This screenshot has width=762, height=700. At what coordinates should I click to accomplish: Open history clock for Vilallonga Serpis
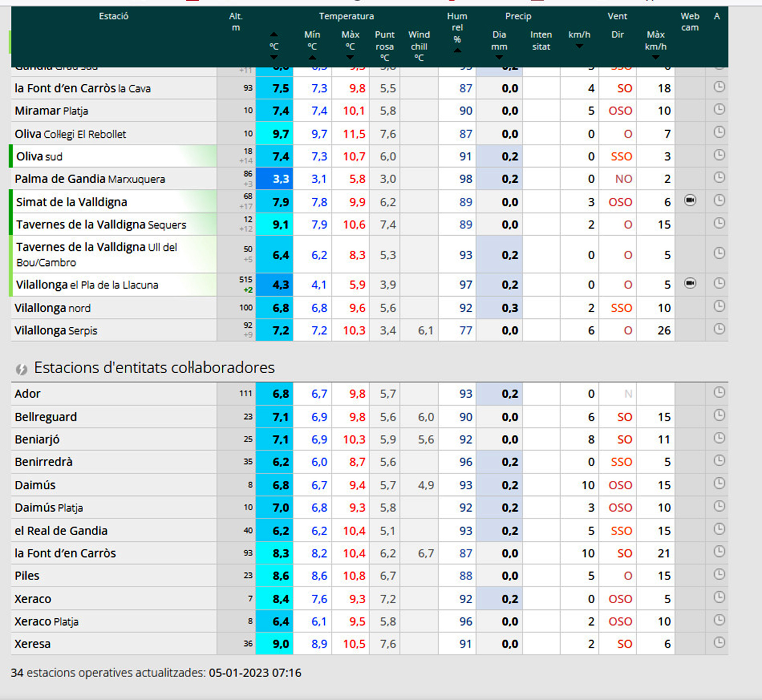tap(719, 329)
